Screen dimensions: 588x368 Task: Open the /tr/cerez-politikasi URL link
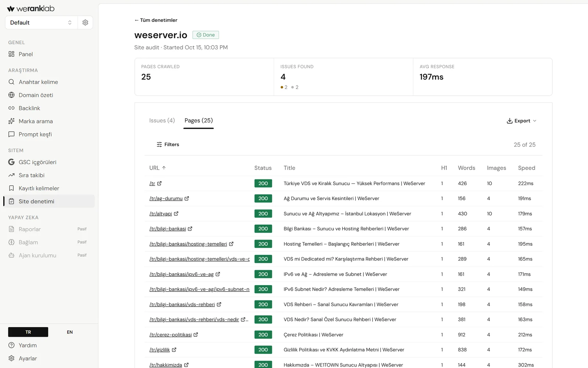[171, 335]
